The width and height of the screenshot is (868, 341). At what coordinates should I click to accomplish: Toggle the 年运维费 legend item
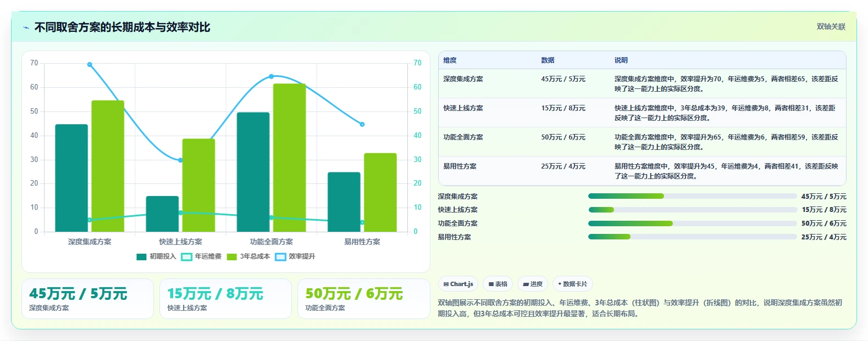(x=201, y=256)
